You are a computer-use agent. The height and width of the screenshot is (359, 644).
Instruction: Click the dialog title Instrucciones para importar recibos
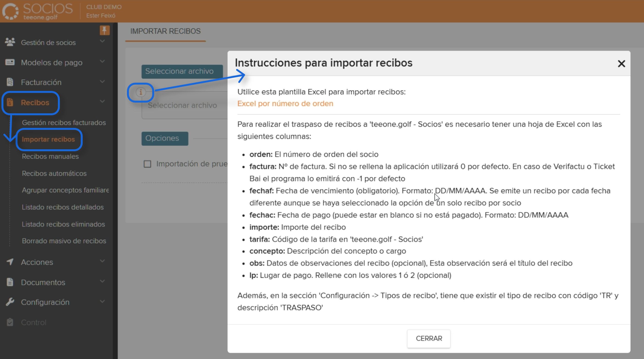coord(323,63)
